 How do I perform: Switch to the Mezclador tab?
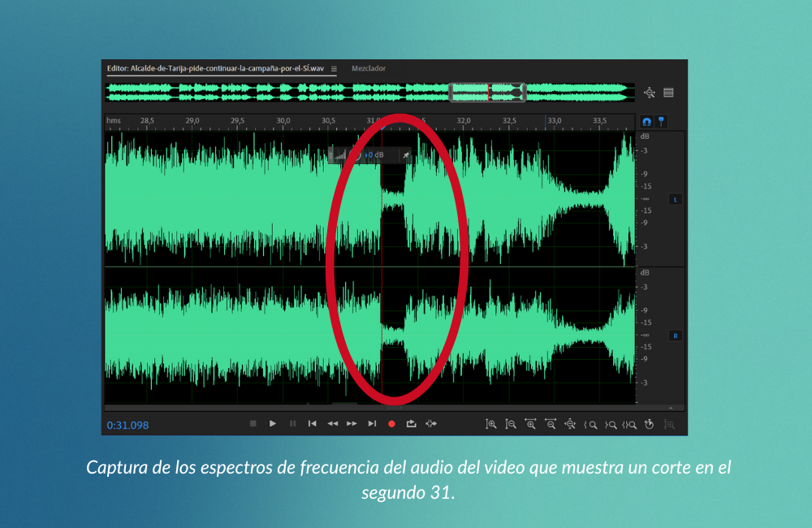369,69
